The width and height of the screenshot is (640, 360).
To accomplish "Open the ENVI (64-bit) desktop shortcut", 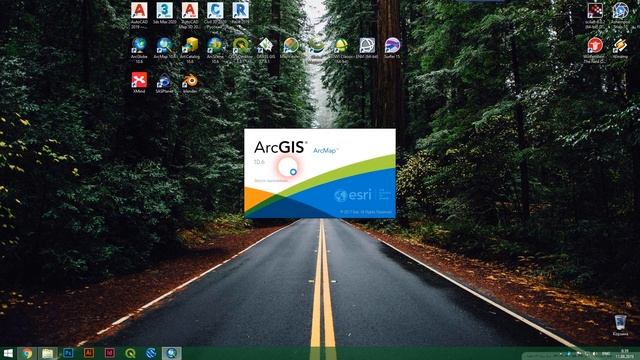I will coord(367,48).
